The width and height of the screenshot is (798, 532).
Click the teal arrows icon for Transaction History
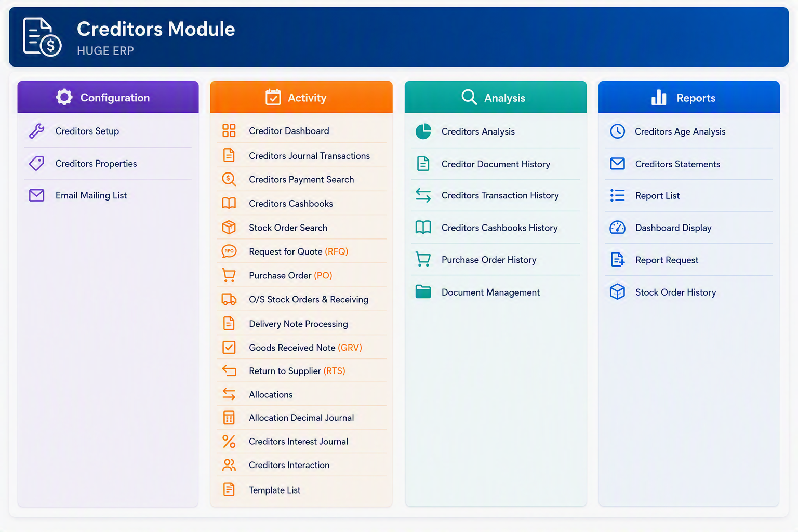pyautogui.click(x=423, y=195)
